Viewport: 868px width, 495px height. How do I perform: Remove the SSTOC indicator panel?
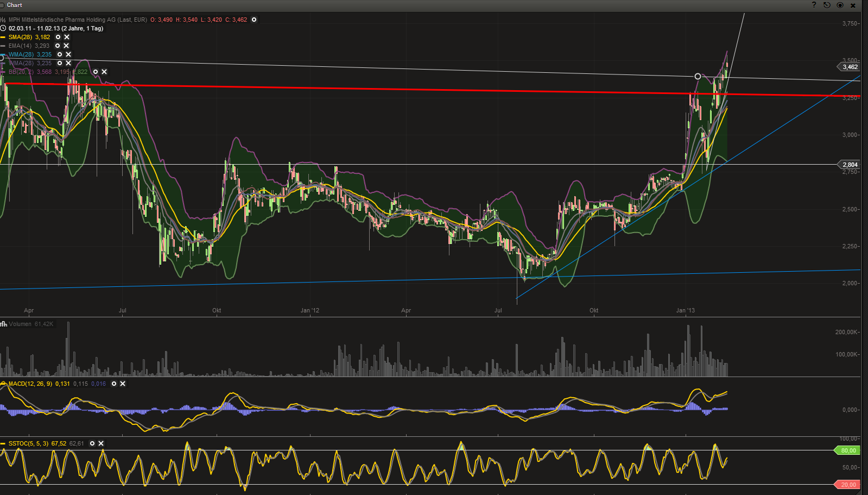pyautogui.click(x=101, y=443)
